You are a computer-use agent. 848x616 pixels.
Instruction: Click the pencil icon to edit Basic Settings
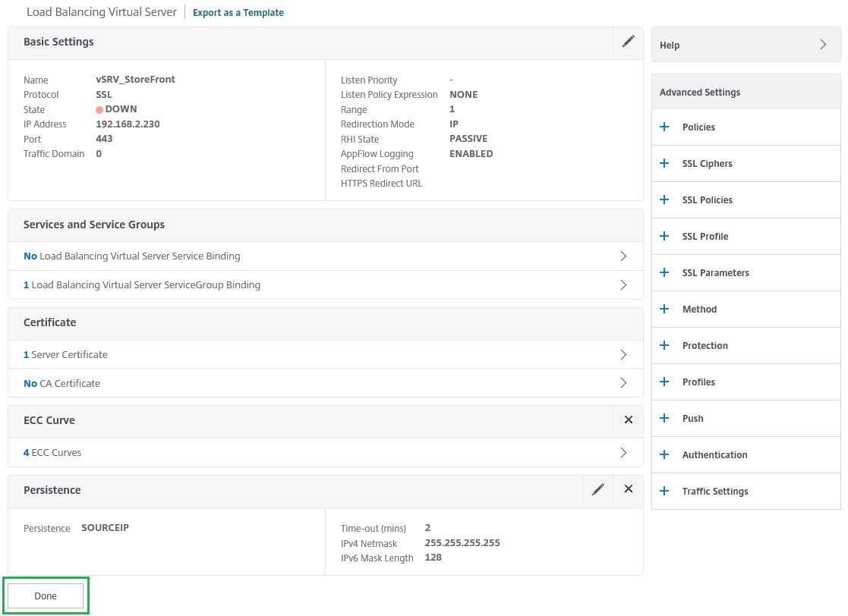628,41
